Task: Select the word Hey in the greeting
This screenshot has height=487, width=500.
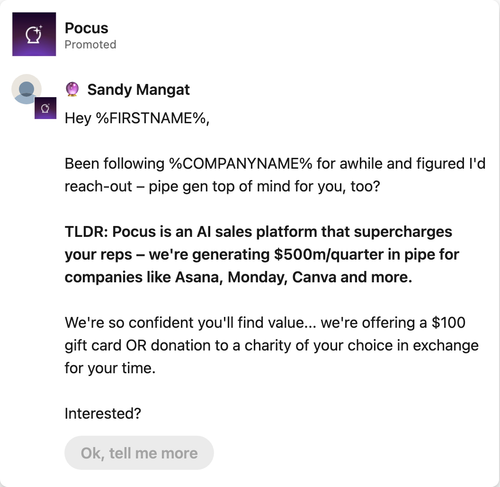Action: click(78, 119)
